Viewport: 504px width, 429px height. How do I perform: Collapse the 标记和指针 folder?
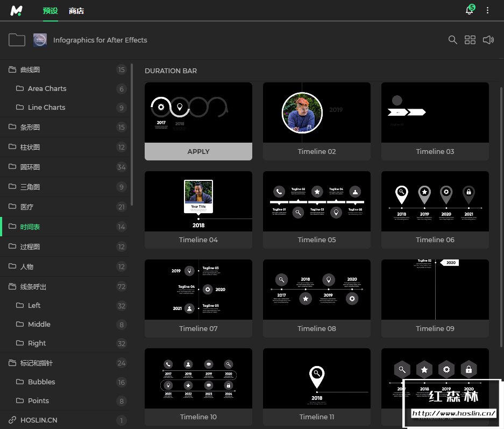click(x=65, y=363)
